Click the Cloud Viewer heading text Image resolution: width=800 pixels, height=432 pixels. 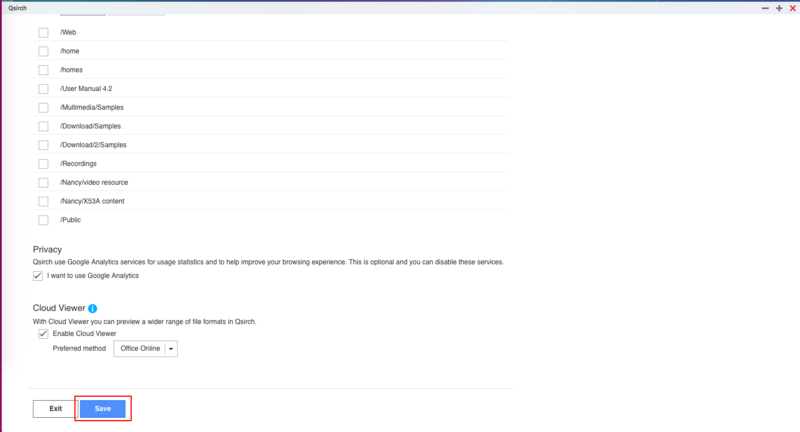tap(59, 308)
